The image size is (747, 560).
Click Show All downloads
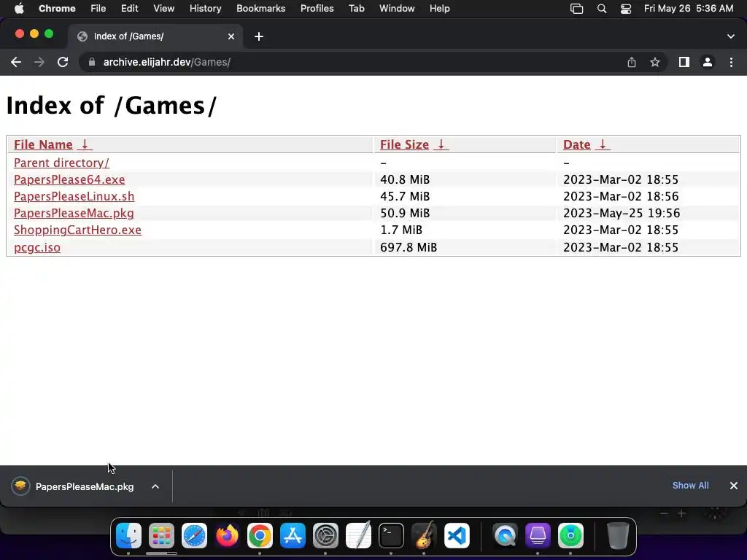(690, 485)
